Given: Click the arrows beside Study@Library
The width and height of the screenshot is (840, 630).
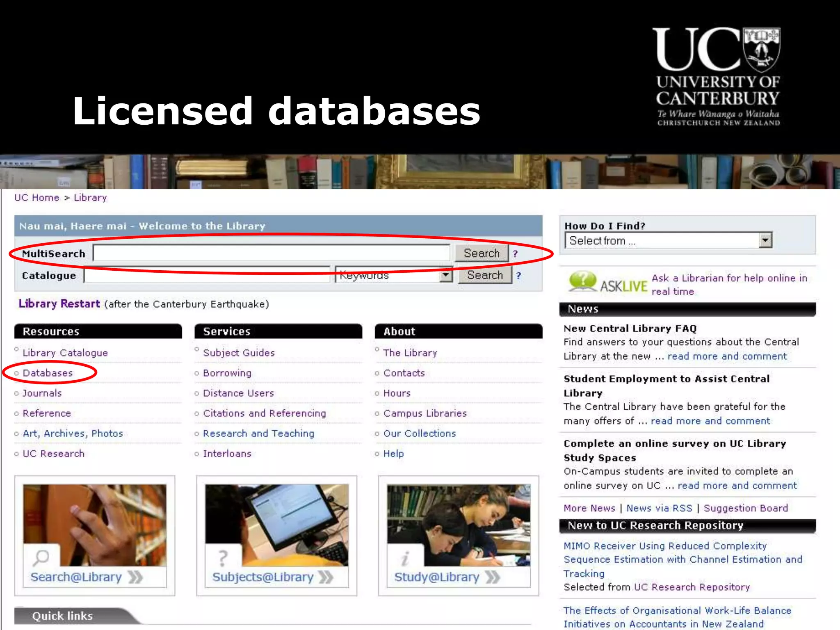Looking at the screenshot, I should click(493, 577).
